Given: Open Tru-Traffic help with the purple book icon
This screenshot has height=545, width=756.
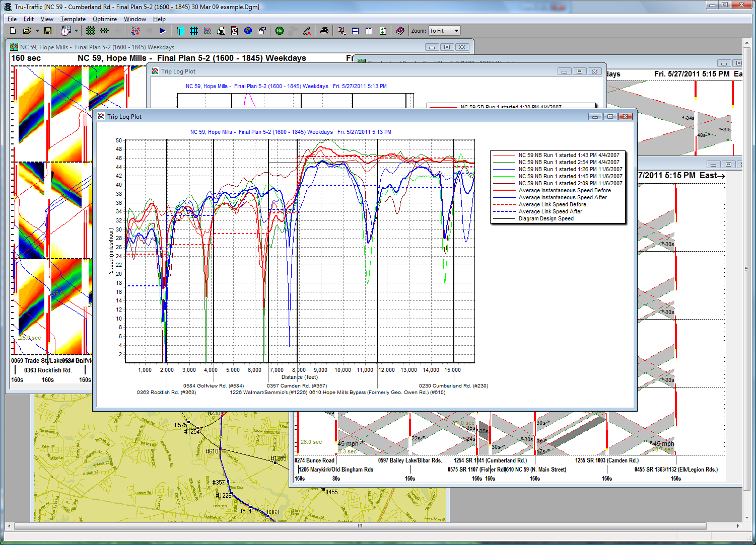Looking at the screenshot, I should coord(400,31).
